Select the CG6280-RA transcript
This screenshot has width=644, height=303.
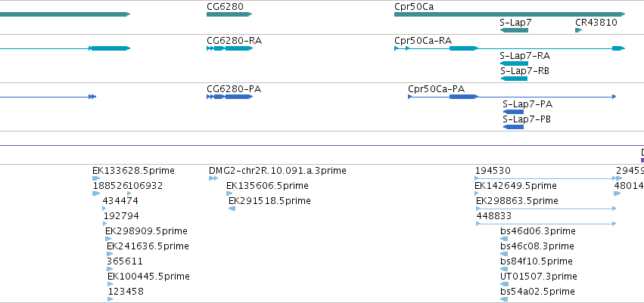(x=229, y=48)
